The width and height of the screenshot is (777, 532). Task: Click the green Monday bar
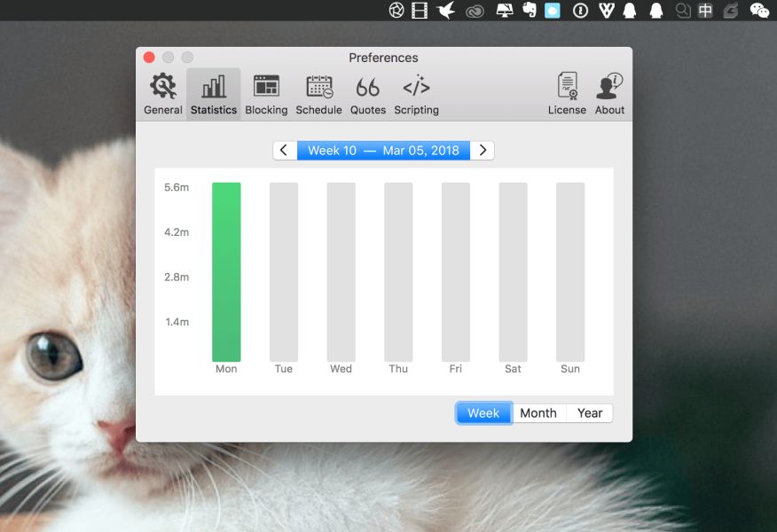point(226,271)
